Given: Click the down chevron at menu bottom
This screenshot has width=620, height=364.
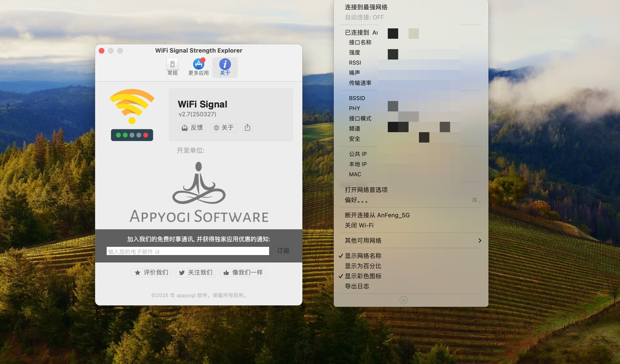Looking at the screenshot, I should point(403,300).
